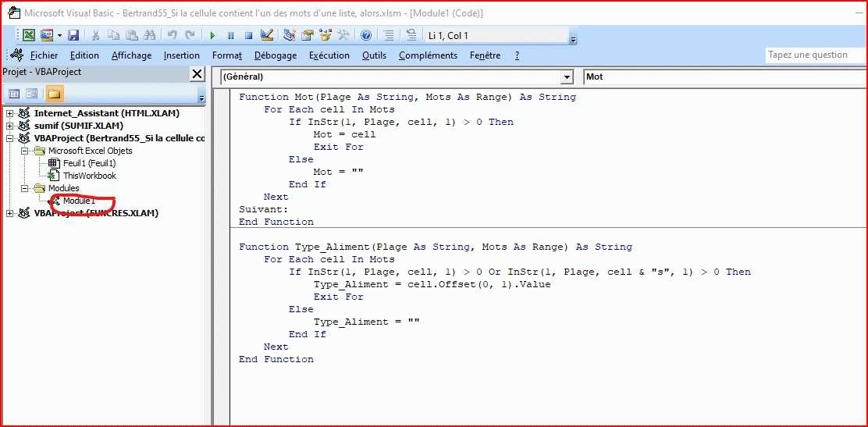The height and width of the screenshot is (427, 868).
Task: Click the 'Mot = cell' code line
Action: click(x=344, y=134)
